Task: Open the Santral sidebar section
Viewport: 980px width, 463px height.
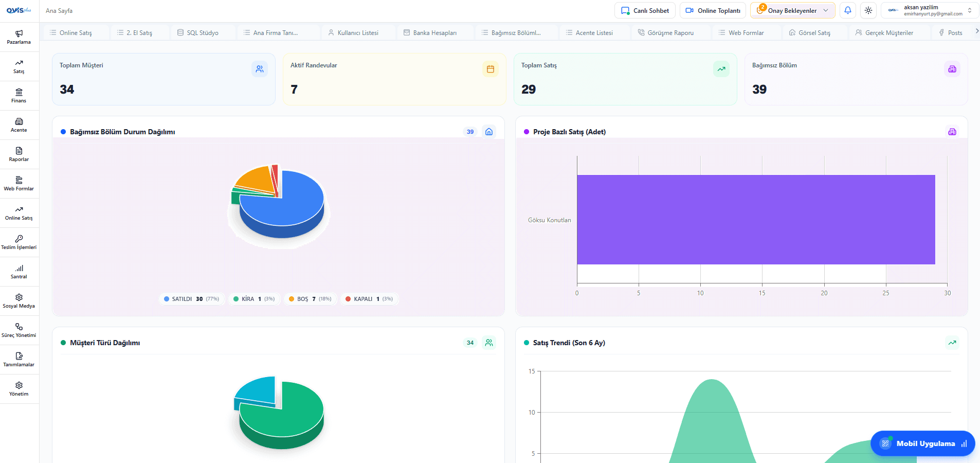Action: [19, 272]
